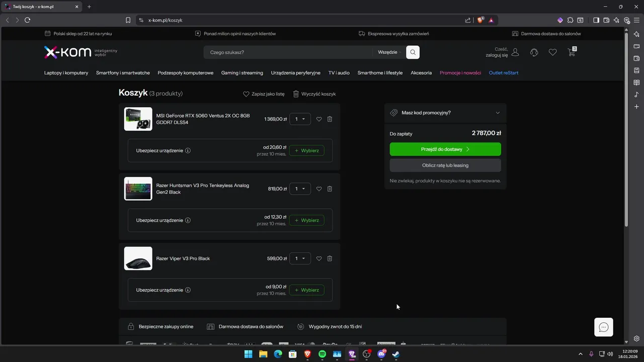This screenshot has height=362, width=644.
Task: Show insurance info for MSI GeForce item
Action: click(188, 150)
